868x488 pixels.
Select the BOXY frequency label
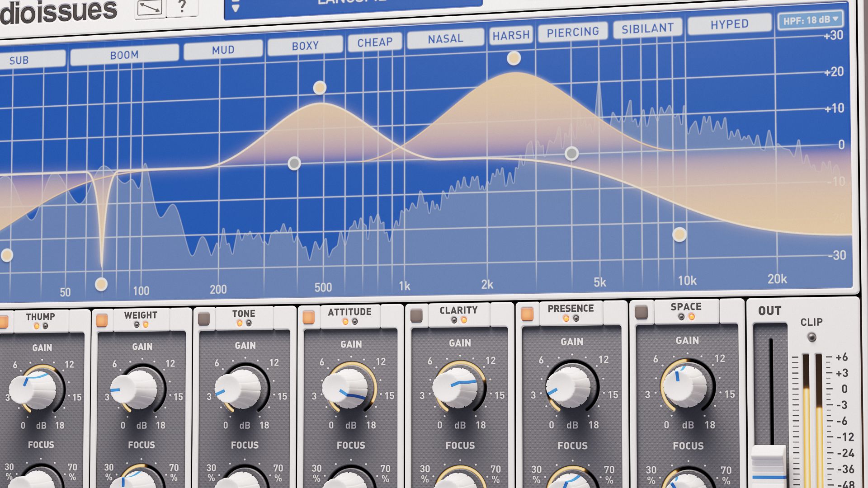(305, 46)
